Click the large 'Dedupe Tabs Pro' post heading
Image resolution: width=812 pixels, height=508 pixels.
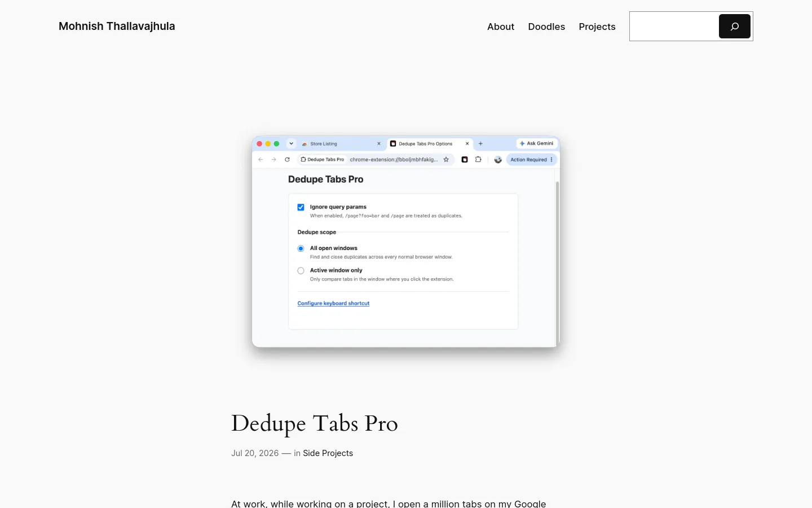[x=315, y=424]
